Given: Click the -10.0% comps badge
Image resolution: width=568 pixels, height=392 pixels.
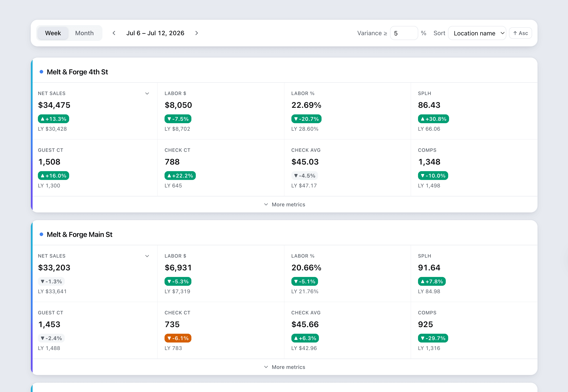Looking at the screenshot, I should coord(433,176).
